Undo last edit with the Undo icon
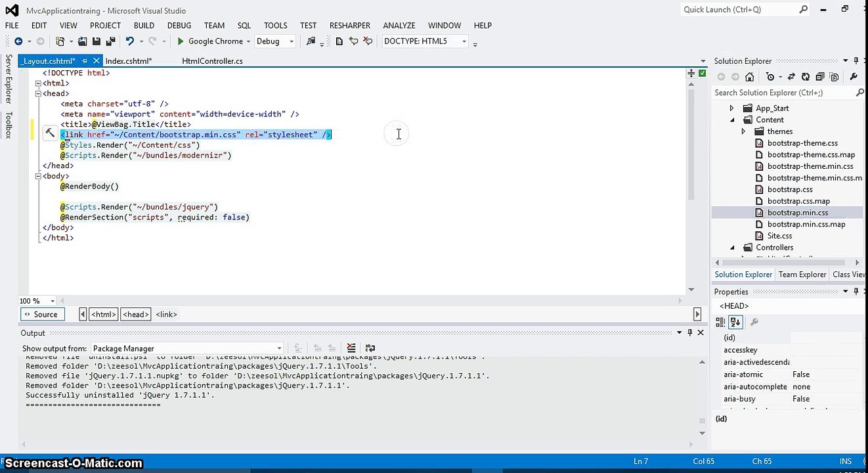This screenshot has width=868, height=473. [129, 41]
